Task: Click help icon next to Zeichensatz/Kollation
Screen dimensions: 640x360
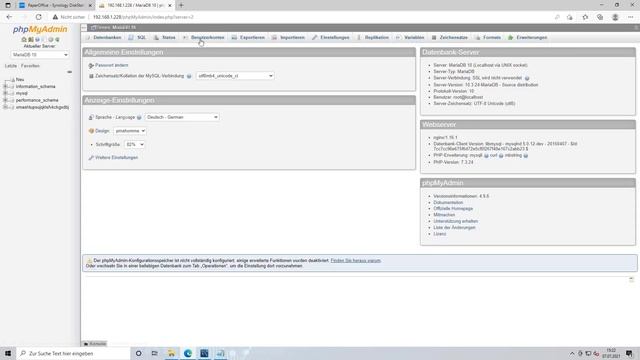Action: click(x=189, y=76)
